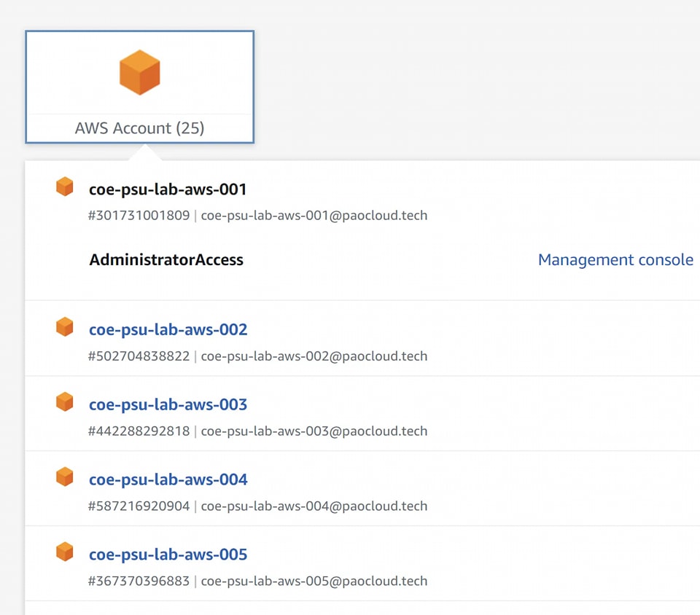Click account ID #301731001809
This screenshot has height=615, width=700.
[139, 216]
